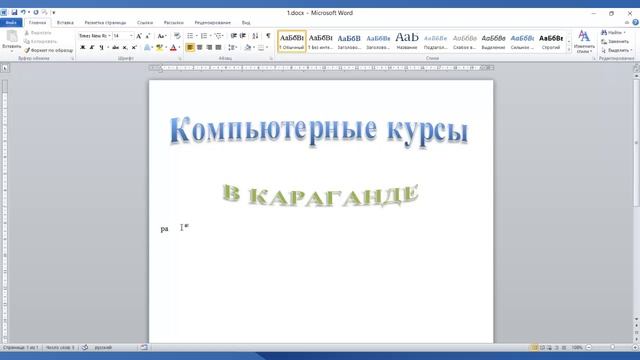The height and width of the screenshot is (360, 640).
Task: Open the View Ruler button above vertical scrollbar
Action: coord(636,69)
